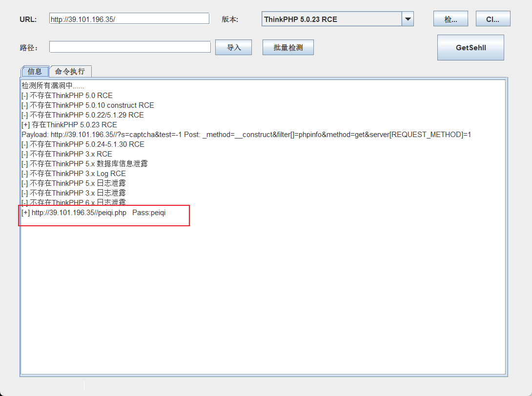Viewport: 532px width, 396px height.
Task: Click the line 不存在ThinkPHP 5.0.10 construct RCE
Action: (87, 105)
